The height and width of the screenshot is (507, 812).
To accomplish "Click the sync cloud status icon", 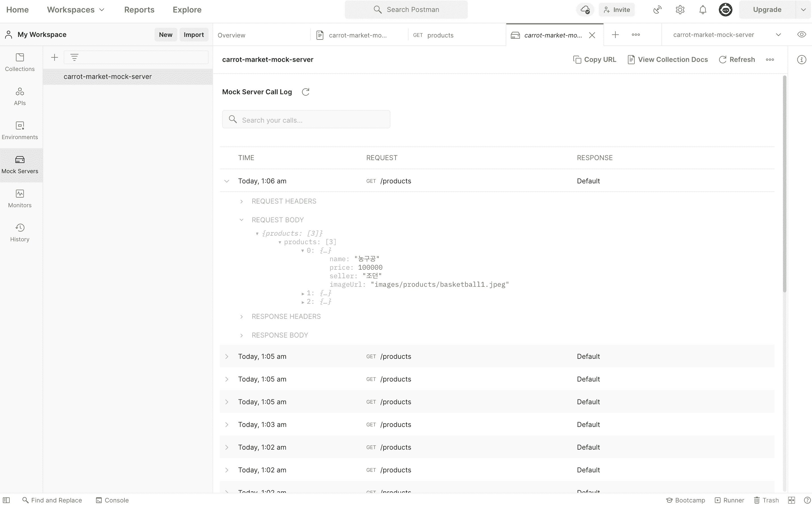I will pos(585,10).
